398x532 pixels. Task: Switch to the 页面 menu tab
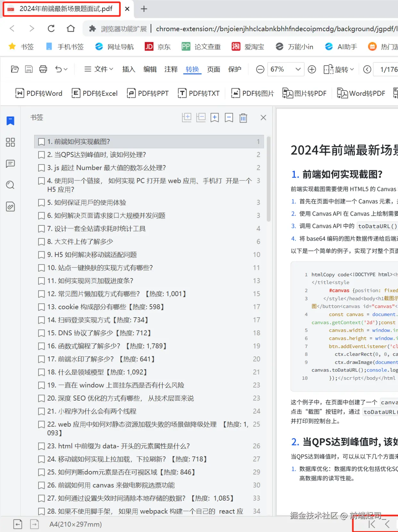click(213, 69)
